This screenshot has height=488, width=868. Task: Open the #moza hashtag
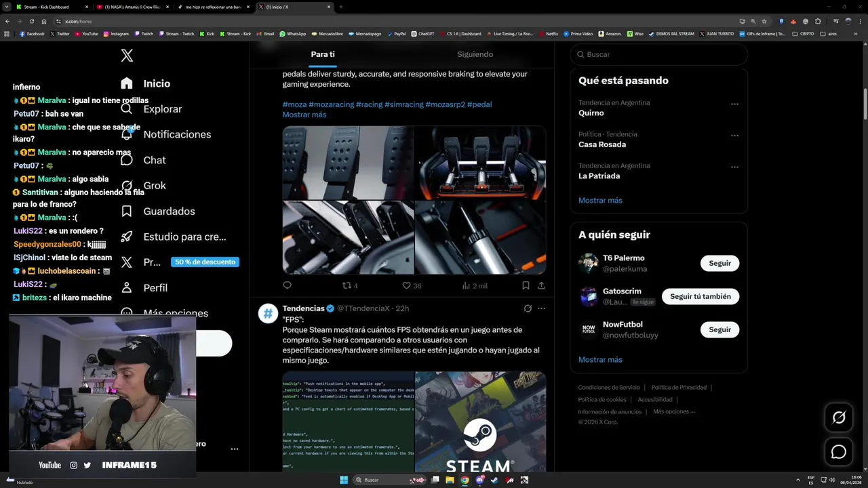point(294,104)
